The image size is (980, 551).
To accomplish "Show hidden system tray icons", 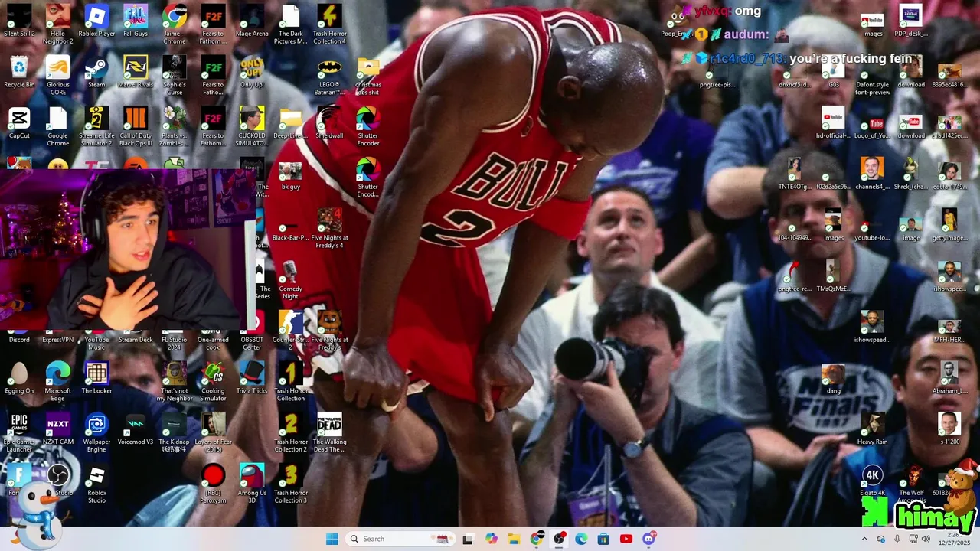I will pos(864,539).
